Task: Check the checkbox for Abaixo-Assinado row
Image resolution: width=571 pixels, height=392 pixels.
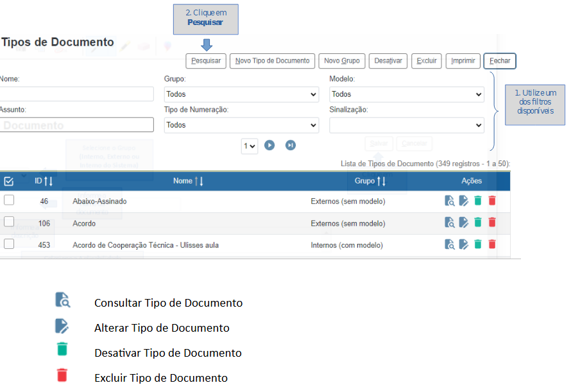Action: pos(9,200)
